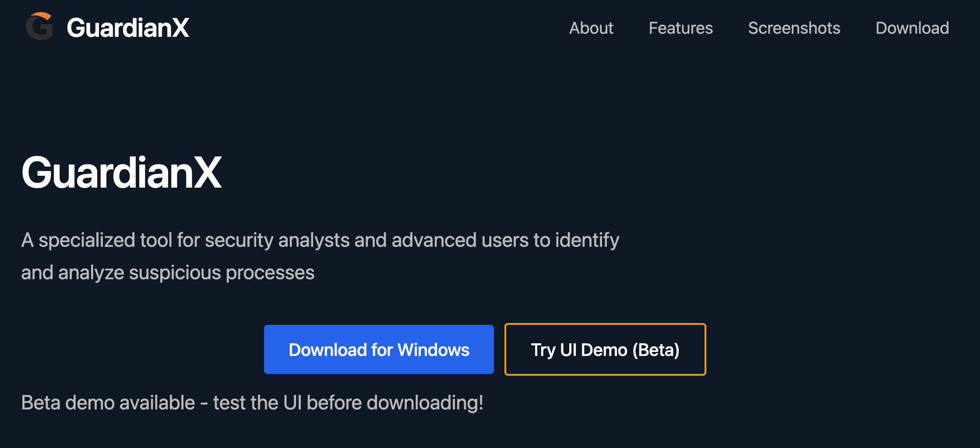Go to the Features section link
Image resolution: width=980 pixels, height=448 pixels.
point(680,28)
